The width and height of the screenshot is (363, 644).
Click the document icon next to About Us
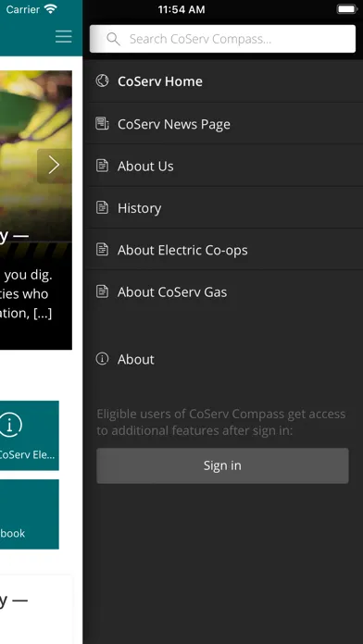[x=102, y=166]
